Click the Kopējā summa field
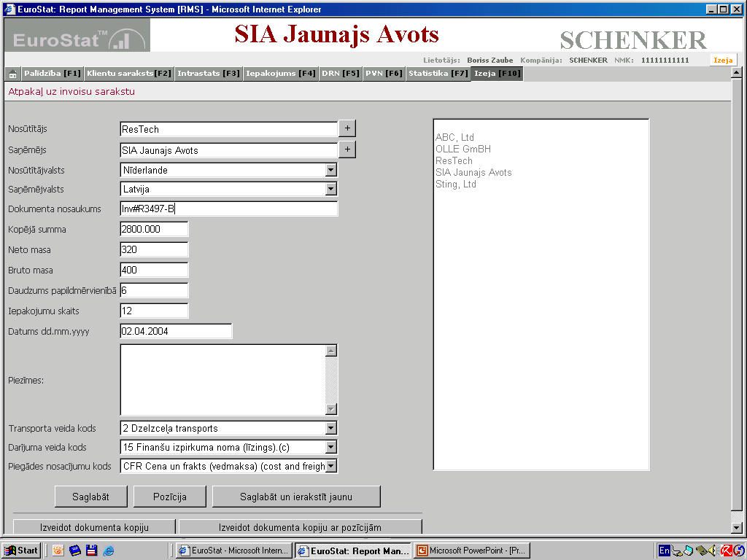This screenshot has width=747, height=560. point(154,229)
